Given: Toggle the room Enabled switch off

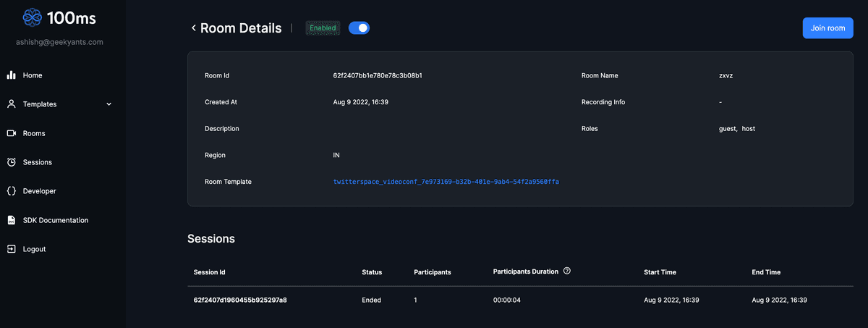Looking at the screenshot, I should [359, 28].
